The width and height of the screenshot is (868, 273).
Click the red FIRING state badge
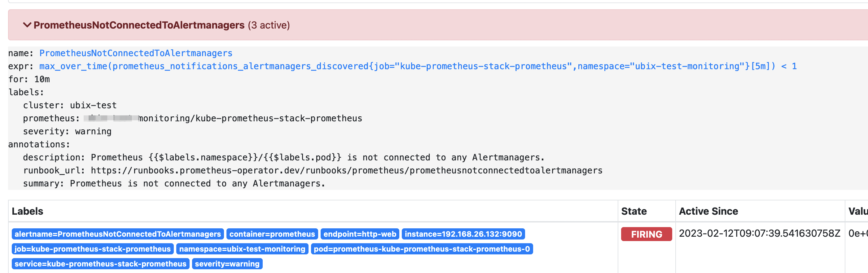click(x=646, y=234)
